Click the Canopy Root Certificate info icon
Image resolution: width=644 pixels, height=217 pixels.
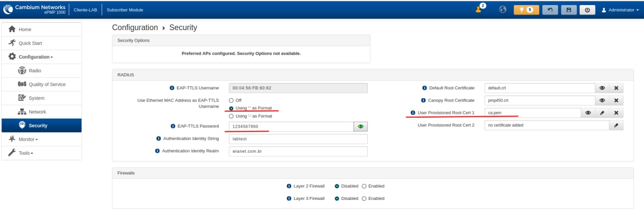tap(424, 100)
